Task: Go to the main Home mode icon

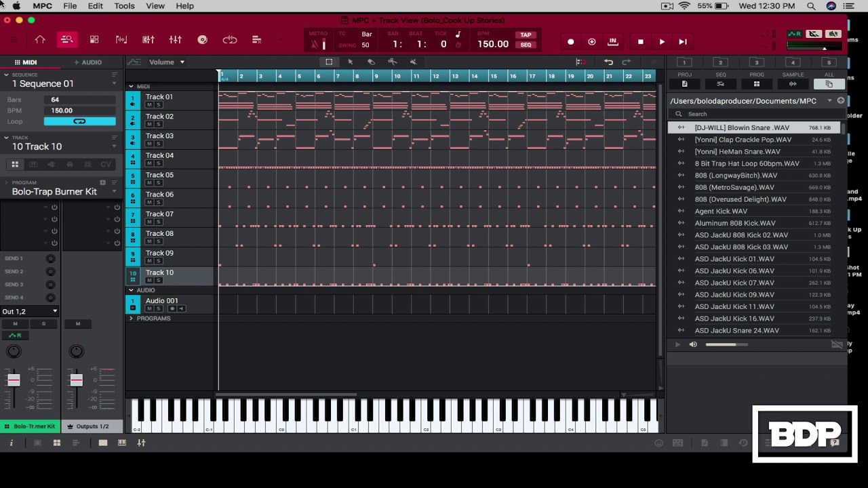Action: pyautogui.click(x=40, y=40)
